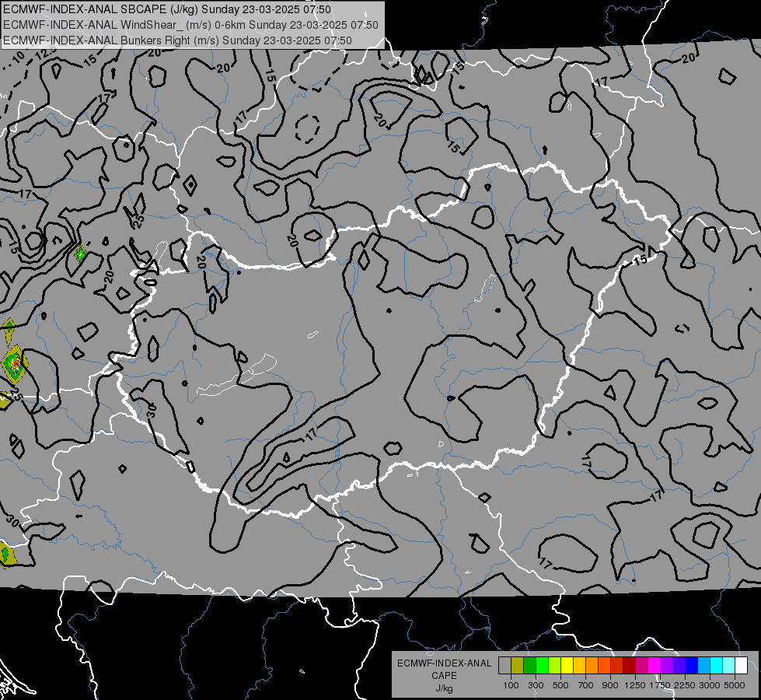Image resolution: width=761 pixels, height=700 pixels.
Task: Click the 700 legend tick label
Action: point(586,685)
